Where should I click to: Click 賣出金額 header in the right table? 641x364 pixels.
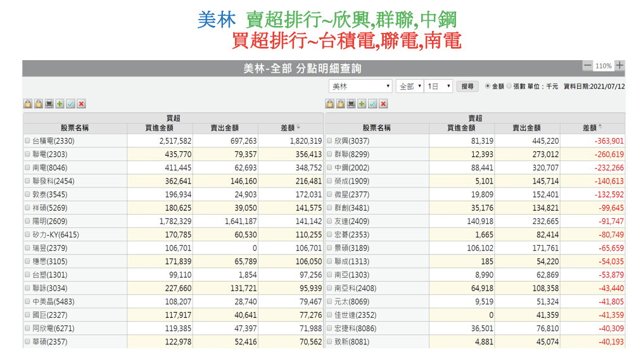coord(526,128)
